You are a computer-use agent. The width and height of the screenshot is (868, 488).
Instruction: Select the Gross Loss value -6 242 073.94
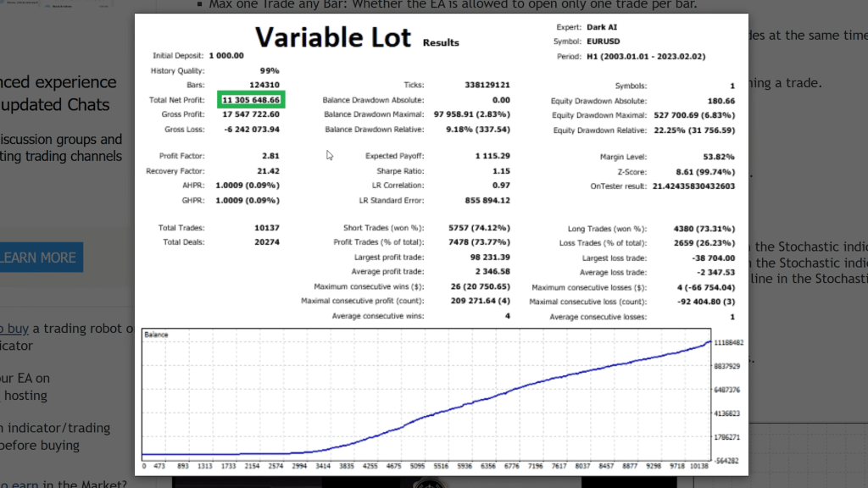tap(251, 130)
